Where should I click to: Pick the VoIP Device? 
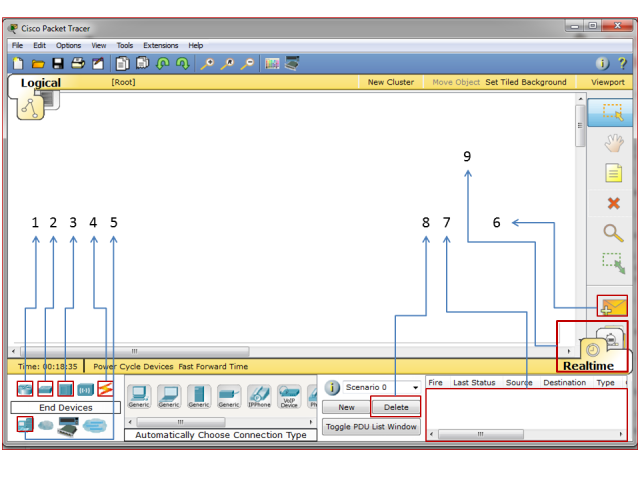289,396
